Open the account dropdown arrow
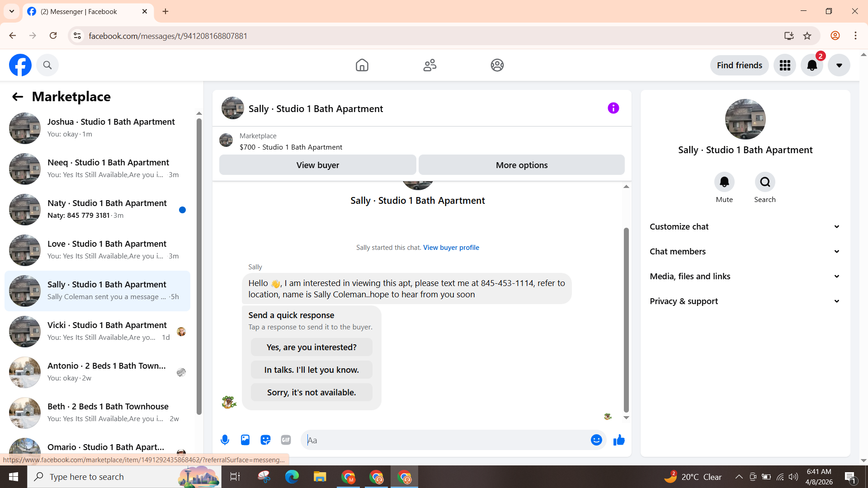 pos(839,66)
